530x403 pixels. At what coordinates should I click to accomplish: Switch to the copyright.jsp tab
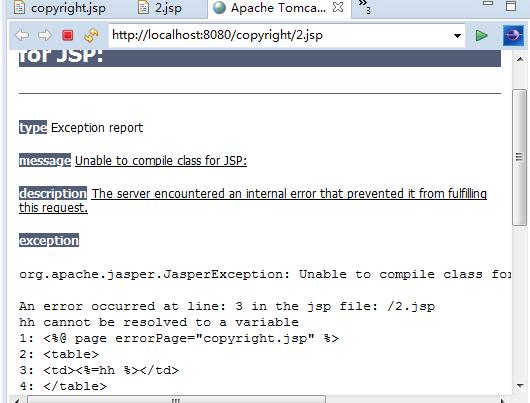click(60, 7)
